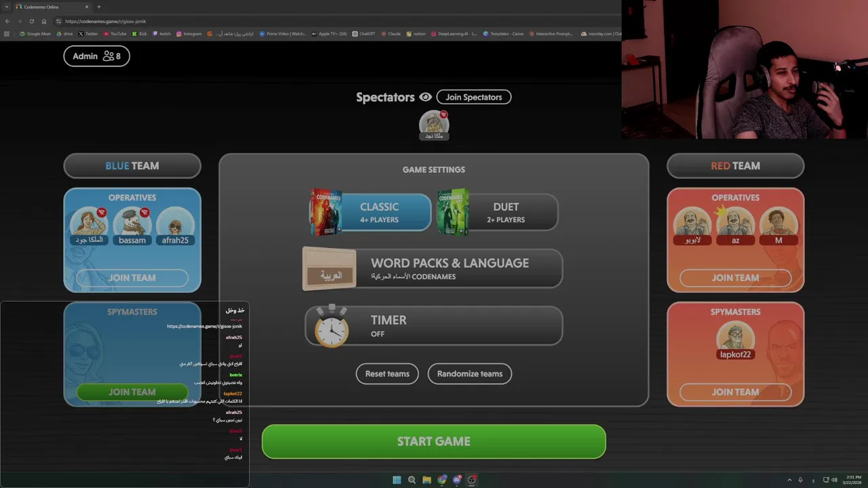Click the clock date in system tray

pos(853,480)
